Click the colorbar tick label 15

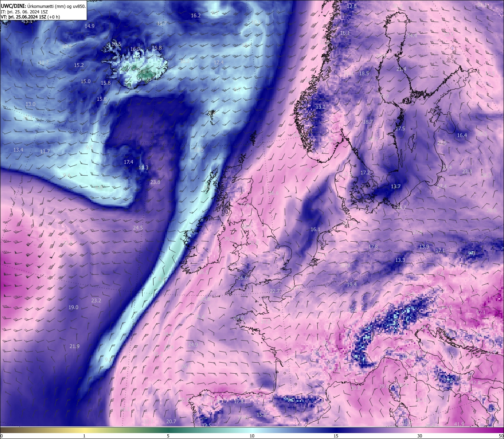[336, 436]
